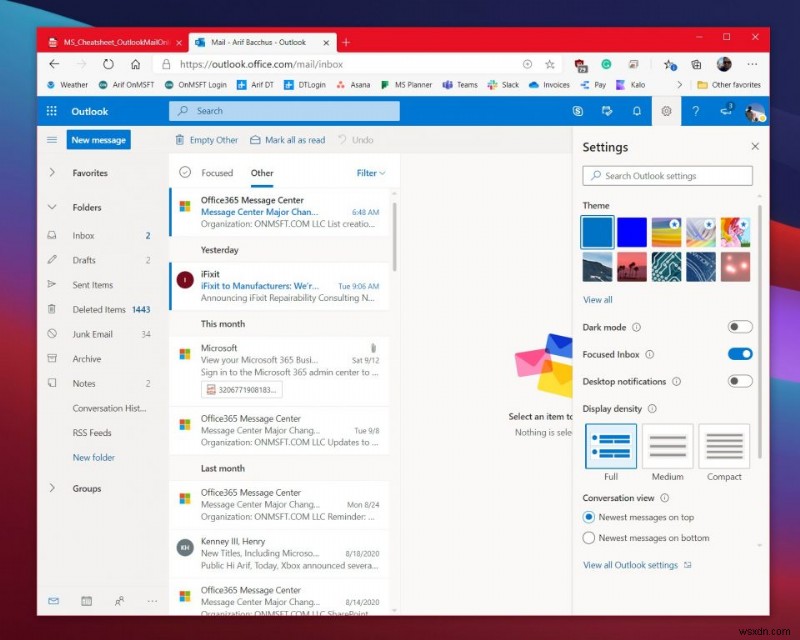Screen dimensions: 800x640
Task: Switch to Calendar view at bottom left
Action: pos(87,601)
